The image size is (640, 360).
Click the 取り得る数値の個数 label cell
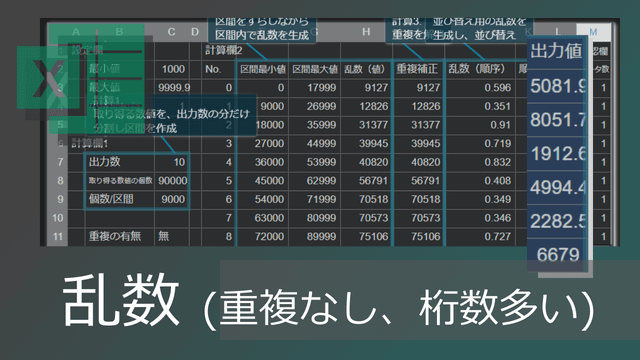120,181
